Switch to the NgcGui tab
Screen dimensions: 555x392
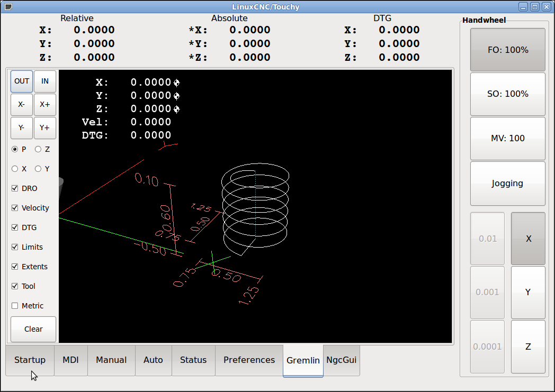coord(342,360)
